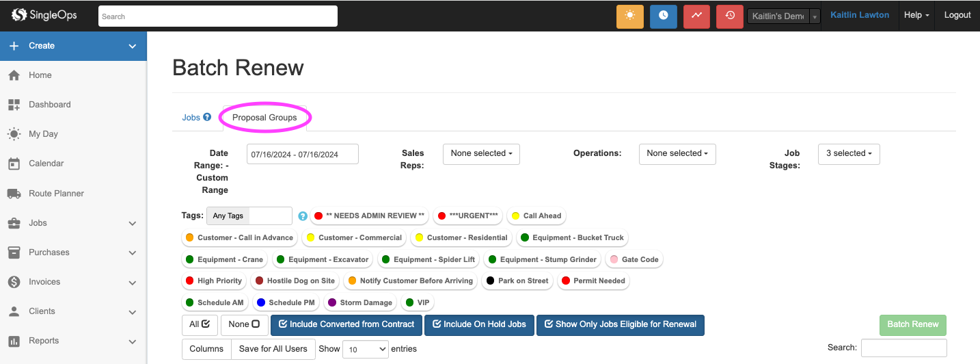This screenshot has height=364, width=980.
Task: Go to Calendar in the sidebar
Action: pyautogui.click(x=46, y=164)
